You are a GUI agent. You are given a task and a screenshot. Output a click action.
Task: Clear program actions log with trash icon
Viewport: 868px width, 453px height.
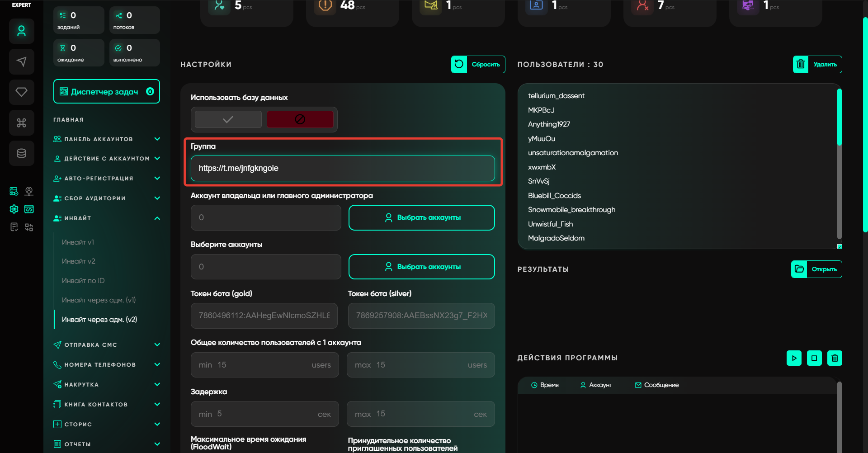pyautogui.click(x=835, y=358)
